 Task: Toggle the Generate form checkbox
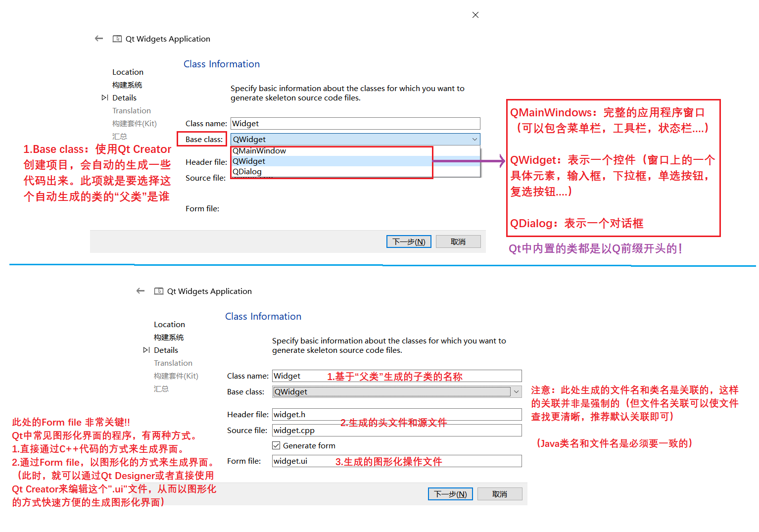pos(277,445)
